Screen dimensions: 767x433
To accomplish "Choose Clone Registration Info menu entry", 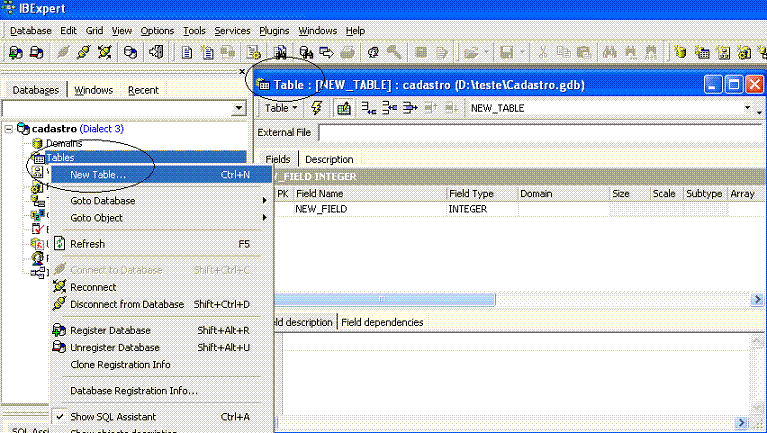I will click(161, 365).
